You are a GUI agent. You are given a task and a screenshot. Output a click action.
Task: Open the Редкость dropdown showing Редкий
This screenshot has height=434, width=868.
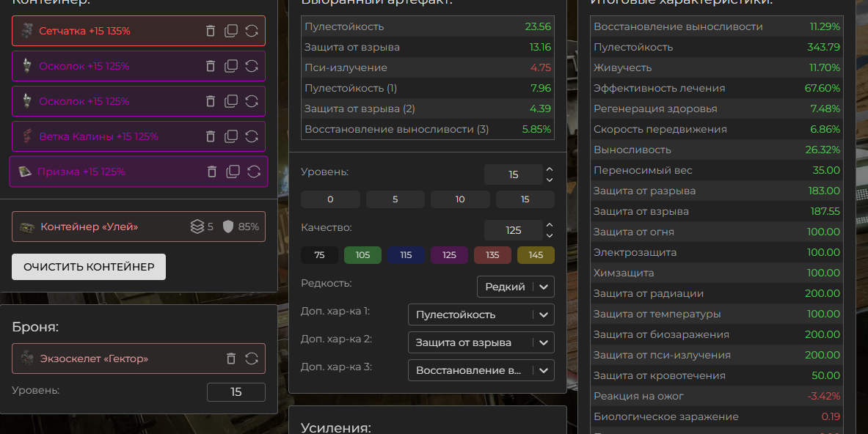click(515, 287)
